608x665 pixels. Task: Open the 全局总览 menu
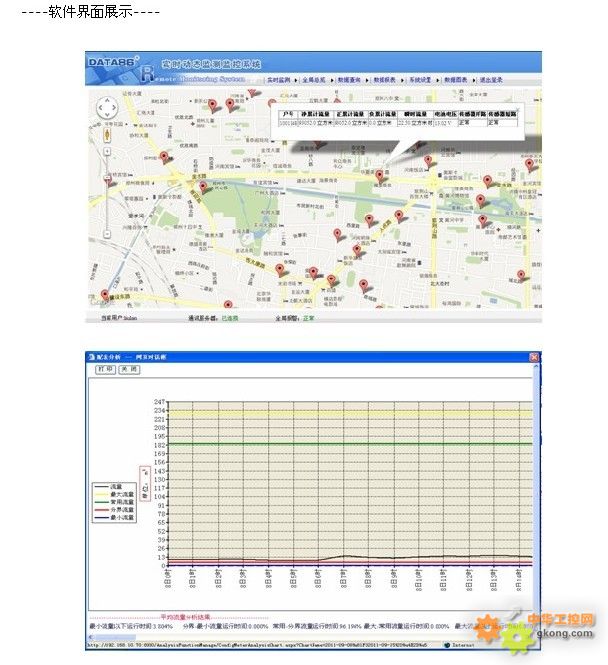318,78
